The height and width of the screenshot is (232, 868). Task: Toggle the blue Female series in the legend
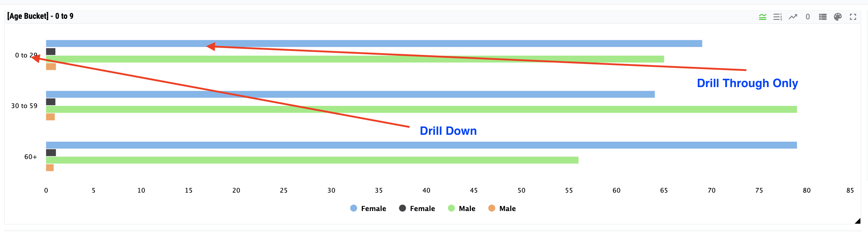click(368, 208)
